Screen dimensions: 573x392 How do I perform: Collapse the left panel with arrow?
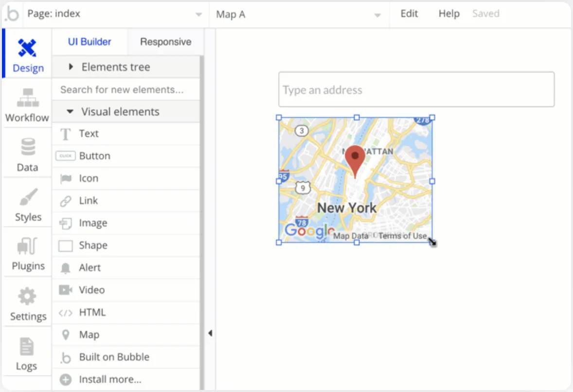point(210,333)
